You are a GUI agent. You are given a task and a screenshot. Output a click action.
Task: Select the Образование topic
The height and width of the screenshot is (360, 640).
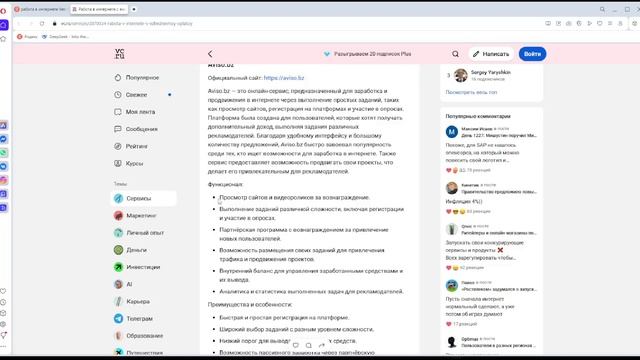pyautogui.click(x=144, y=336)
